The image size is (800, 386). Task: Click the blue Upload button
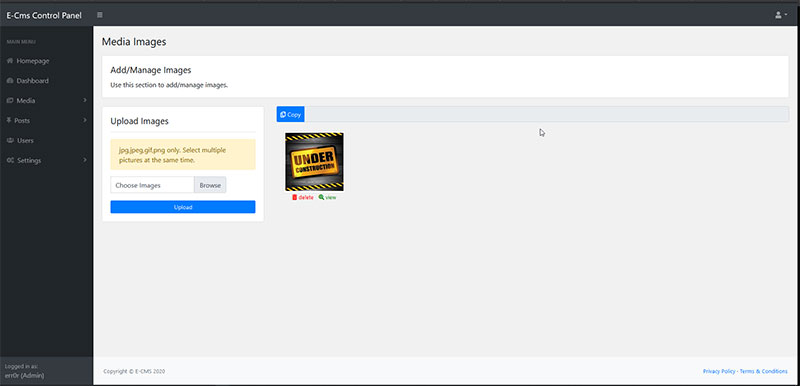183,207
